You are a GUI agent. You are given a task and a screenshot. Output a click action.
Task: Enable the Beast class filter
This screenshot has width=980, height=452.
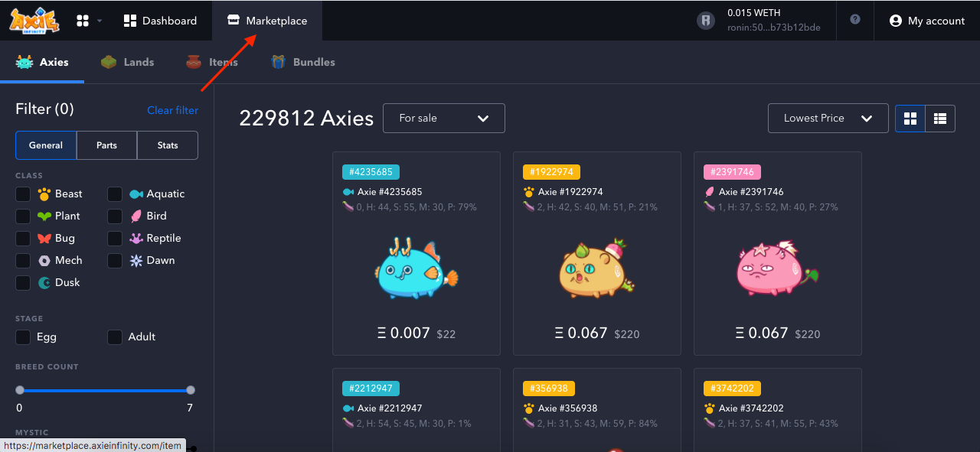tap(23, 194)
